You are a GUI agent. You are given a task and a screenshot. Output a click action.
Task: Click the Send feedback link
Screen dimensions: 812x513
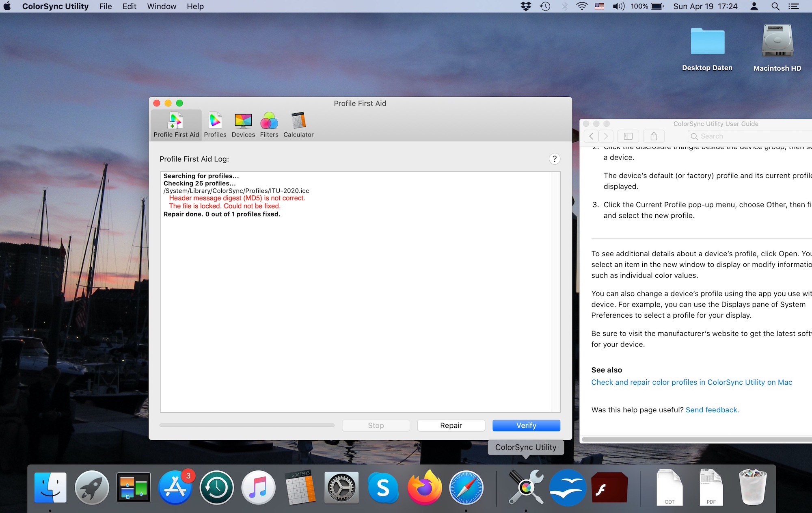pos(712,410)
